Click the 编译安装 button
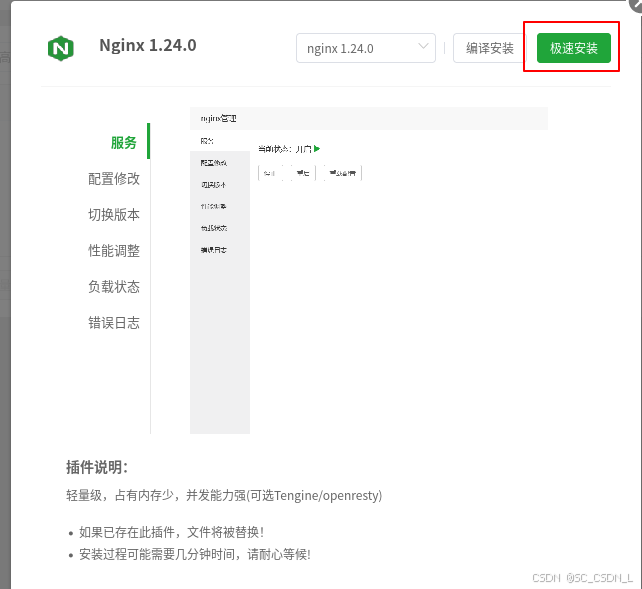 pyautogui.click(x=490, y=48)
